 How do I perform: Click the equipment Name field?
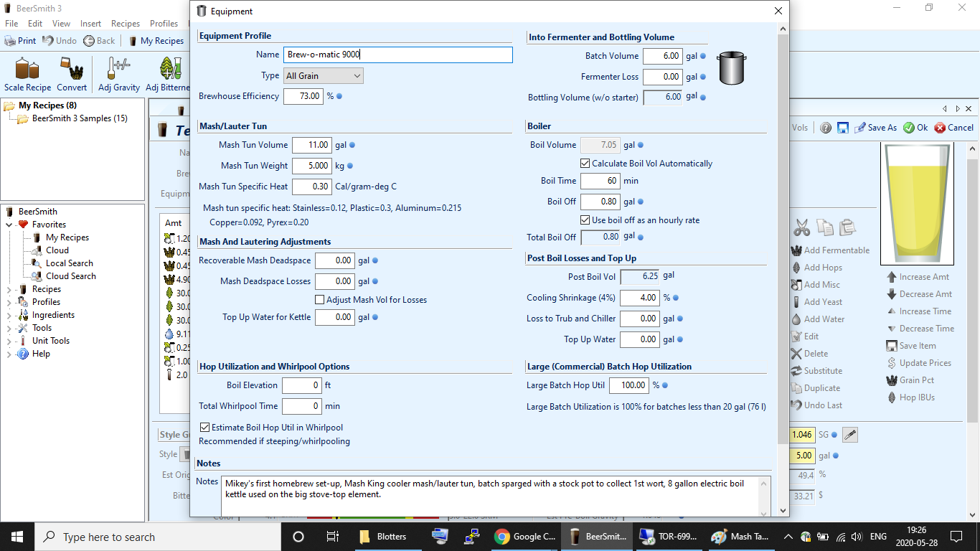(x=398, y=55)
